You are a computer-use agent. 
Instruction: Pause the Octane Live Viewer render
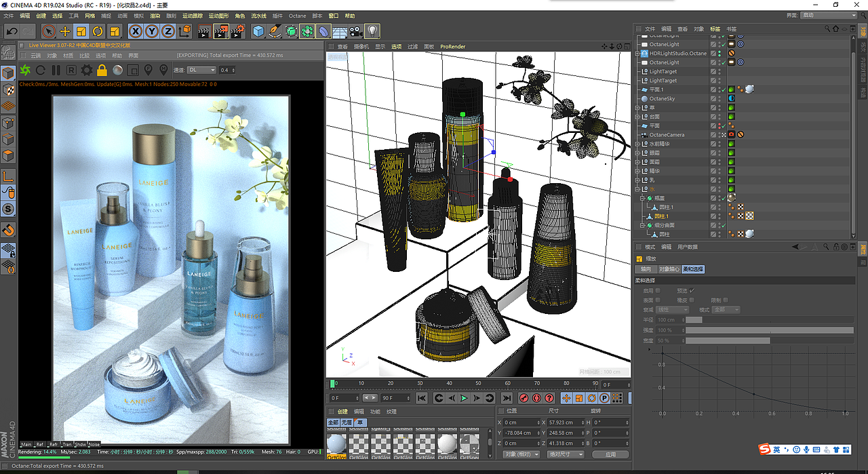tap(56, 70)
